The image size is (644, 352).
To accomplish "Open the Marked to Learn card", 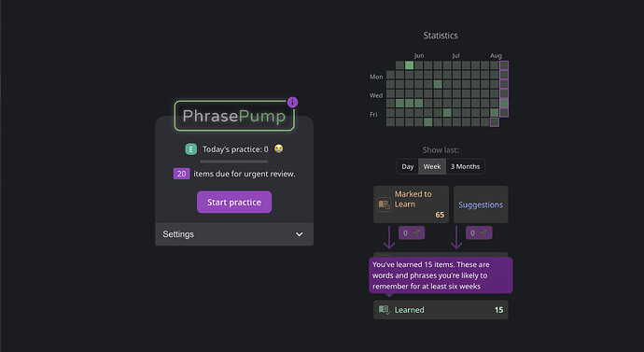I will [x=411, y=204].
